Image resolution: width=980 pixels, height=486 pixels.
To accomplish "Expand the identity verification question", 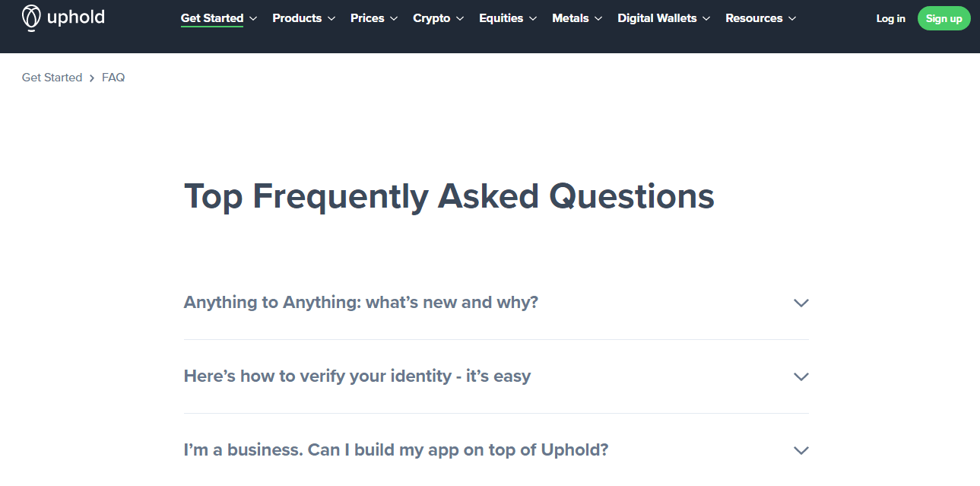I will pyautogui.click(x=357, y=376).
